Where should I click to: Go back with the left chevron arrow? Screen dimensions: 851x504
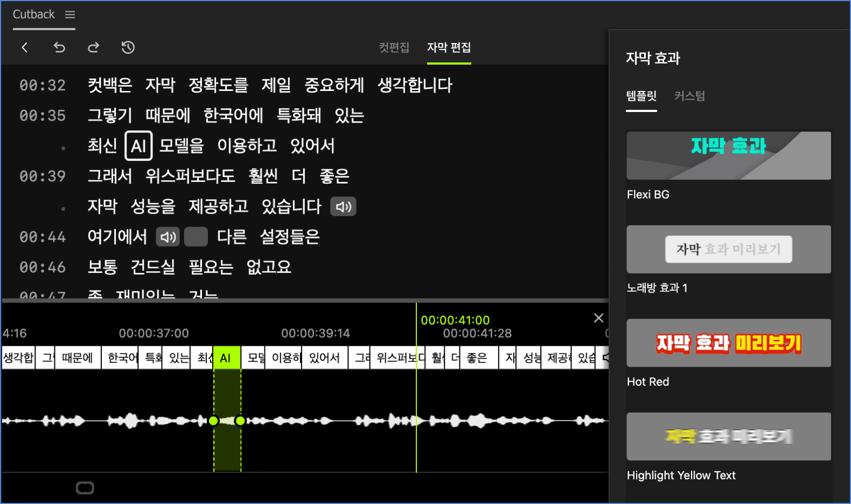[25, 47]
